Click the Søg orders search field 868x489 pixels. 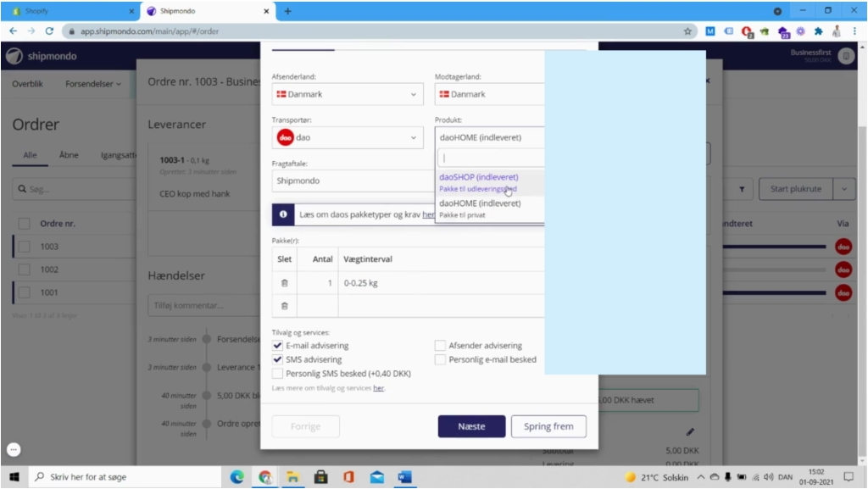point(75,189)
